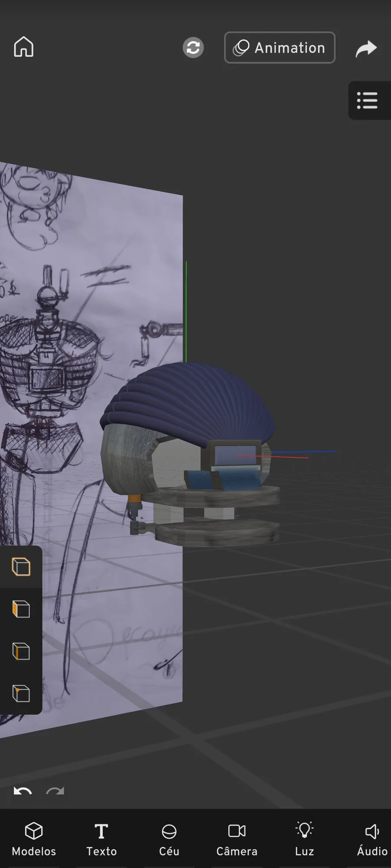This screenshot has width=391, height=868.
Task: Open the Céu sky settings
Action: tap(169, 839)
